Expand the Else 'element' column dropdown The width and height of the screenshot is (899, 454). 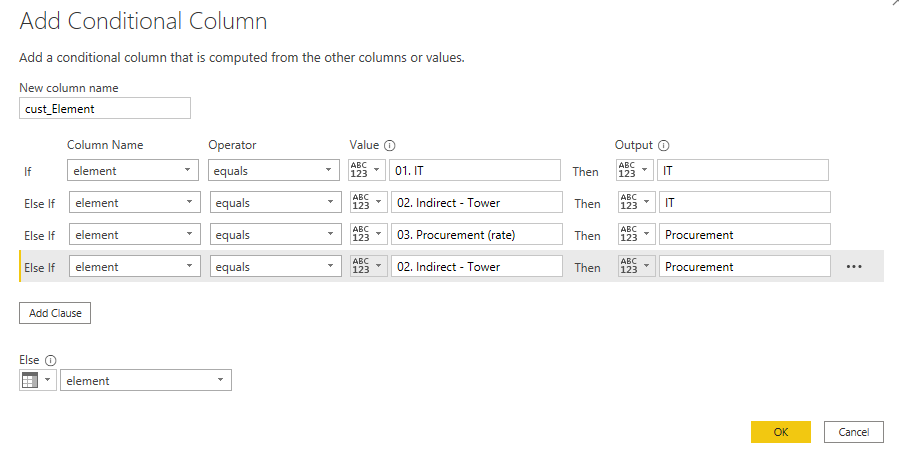(146, 380)
